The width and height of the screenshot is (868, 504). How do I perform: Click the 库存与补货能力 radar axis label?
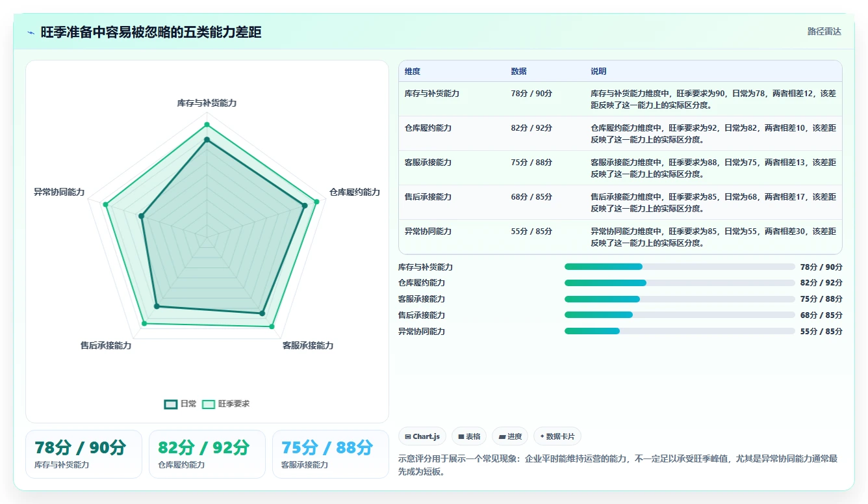point(207,103)
